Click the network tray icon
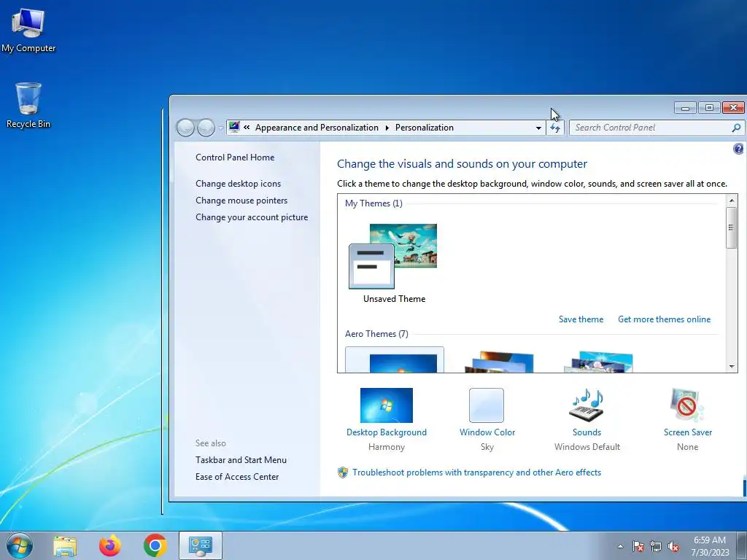 click(x=656, y=547)
